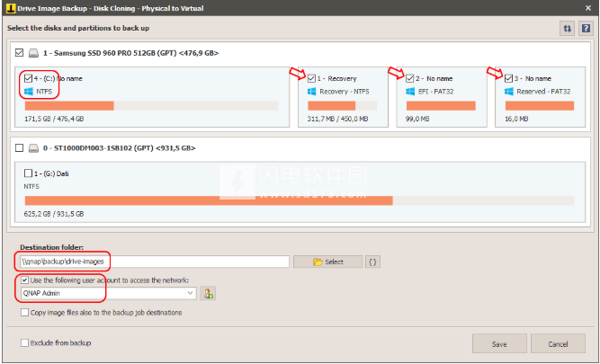Click the Samsung SSD 960 PRO drive icon
The height and width of the screenshot is (364, 600).
[x=34, y=54]
